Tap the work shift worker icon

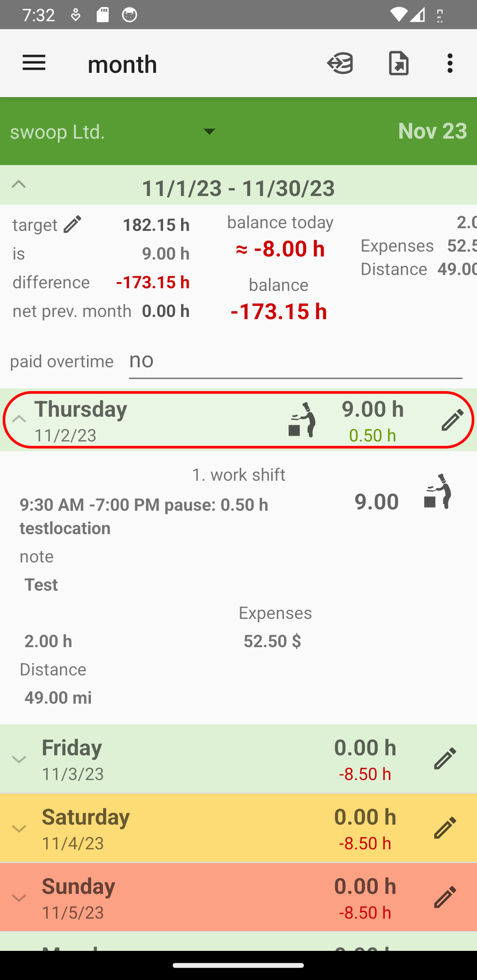[437, 491]
